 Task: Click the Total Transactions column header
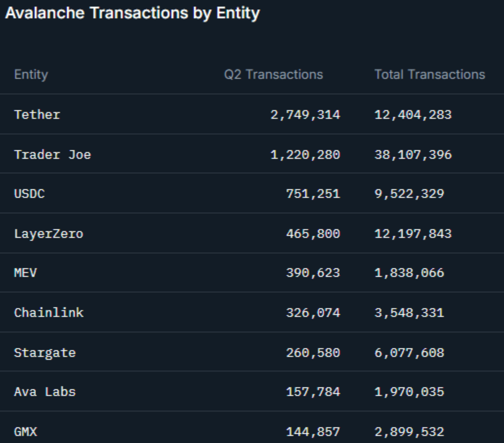(x=429, y=75)
